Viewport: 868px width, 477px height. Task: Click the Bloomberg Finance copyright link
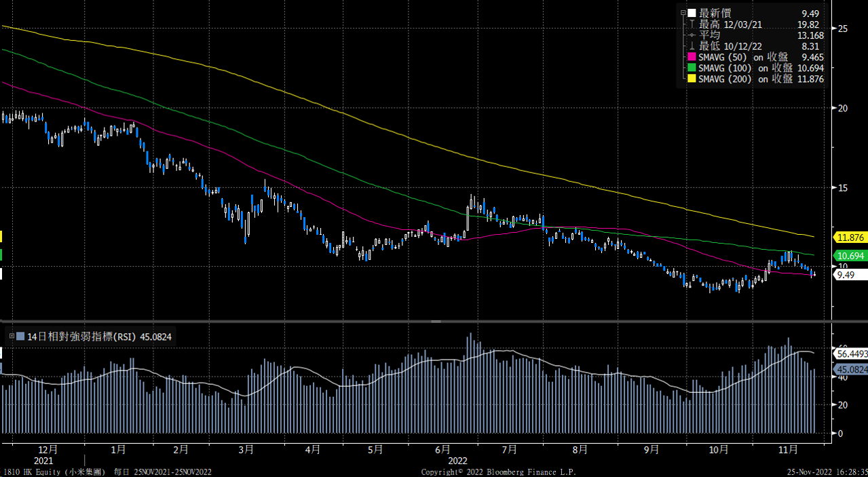(499, 472)
